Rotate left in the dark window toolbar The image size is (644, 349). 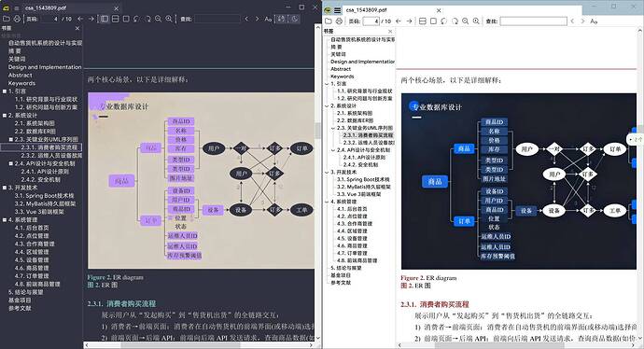pyautogui.click(x=137, y=19)
